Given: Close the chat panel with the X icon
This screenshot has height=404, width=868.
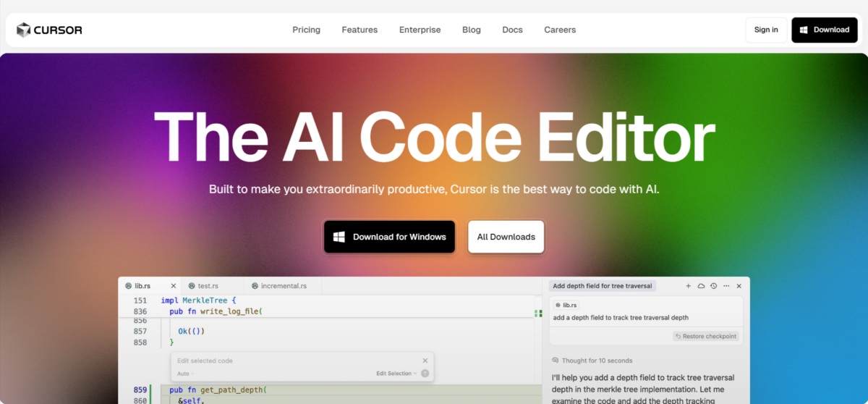Looking at the screenshot, I should point(739,286).
